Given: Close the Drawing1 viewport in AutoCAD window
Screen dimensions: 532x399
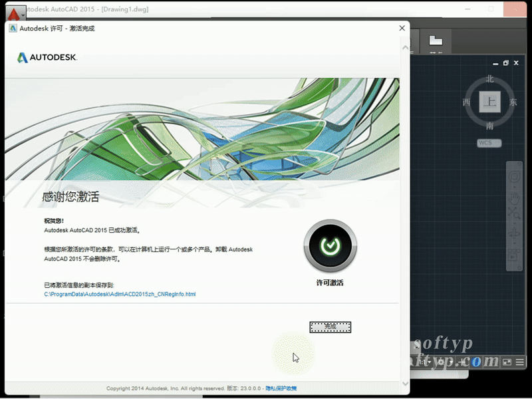Looking at the screenshot, I should (516, 63).
